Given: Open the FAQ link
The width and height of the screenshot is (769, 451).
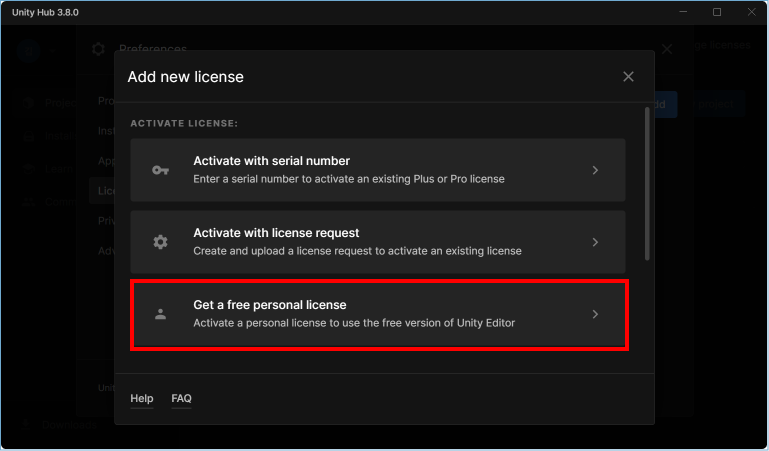Looking at the screenshot, I should (181, 399).
